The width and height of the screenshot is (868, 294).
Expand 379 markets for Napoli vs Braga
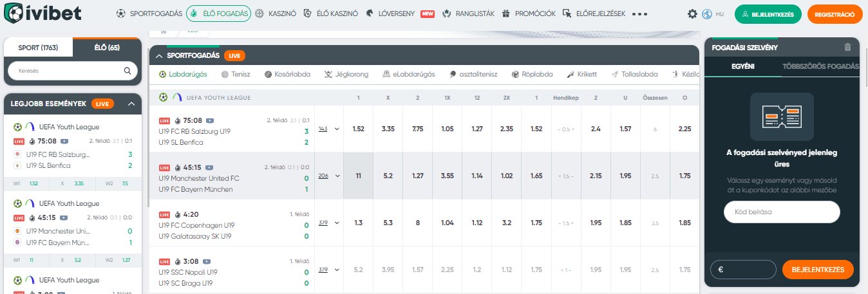(328, 270)
